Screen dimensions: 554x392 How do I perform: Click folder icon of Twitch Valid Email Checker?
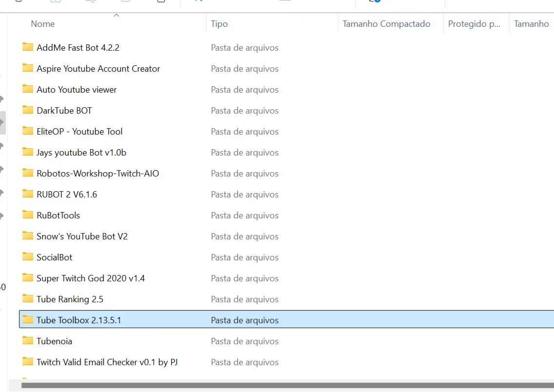27,361
